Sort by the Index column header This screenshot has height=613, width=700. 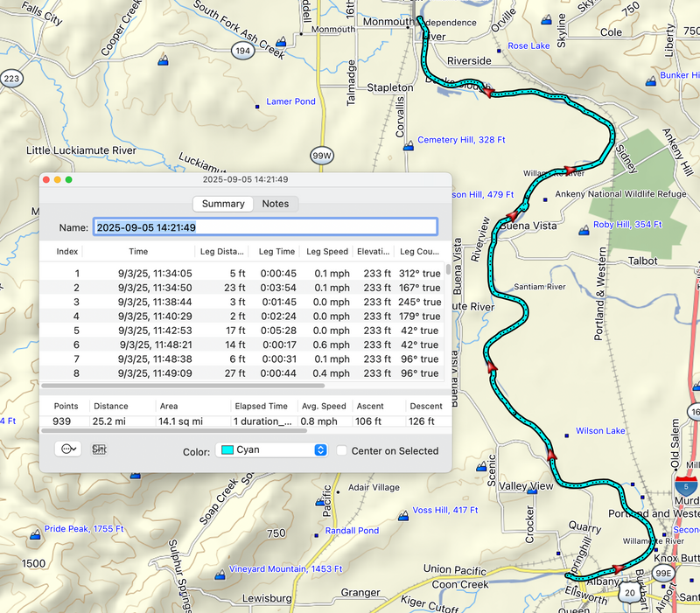tap(67, 252)
